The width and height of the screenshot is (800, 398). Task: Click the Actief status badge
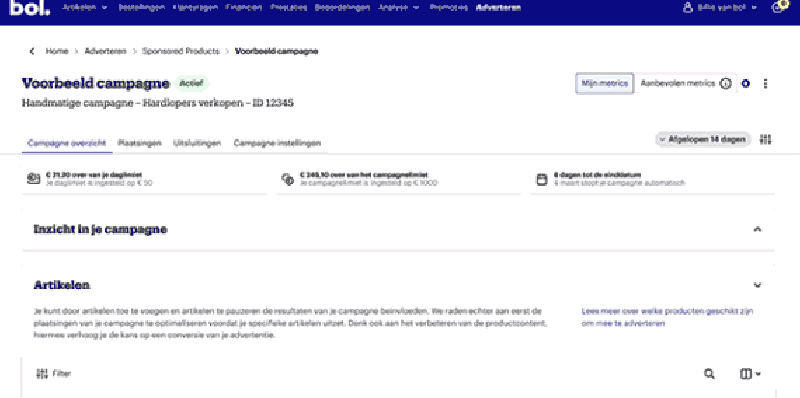click(x=192, y=83)
